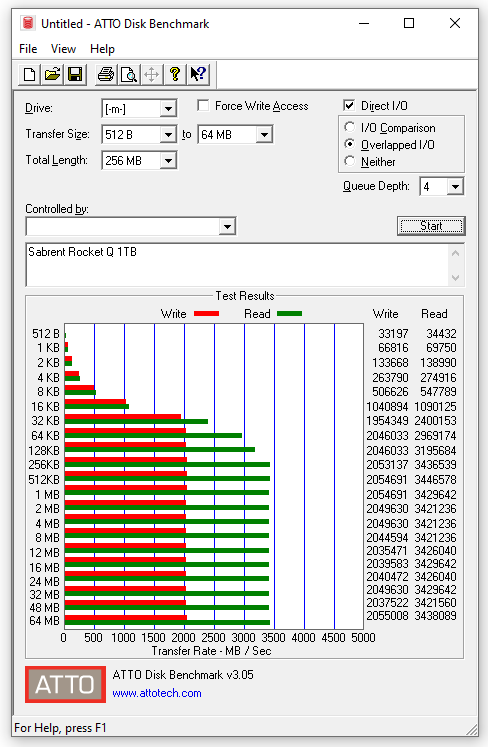The width and height of the screenshot is (488, 747).
Task: Open the www.attotech.com link
Action: tap(157, 693)
